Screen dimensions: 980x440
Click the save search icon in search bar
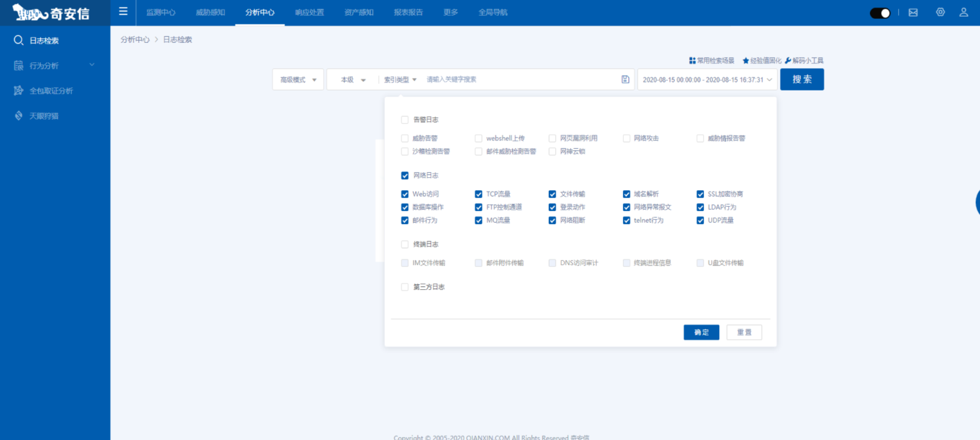(x=626, y=80)
